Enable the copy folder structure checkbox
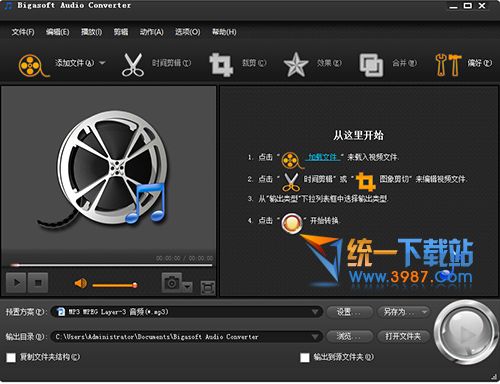 point(11,358)
